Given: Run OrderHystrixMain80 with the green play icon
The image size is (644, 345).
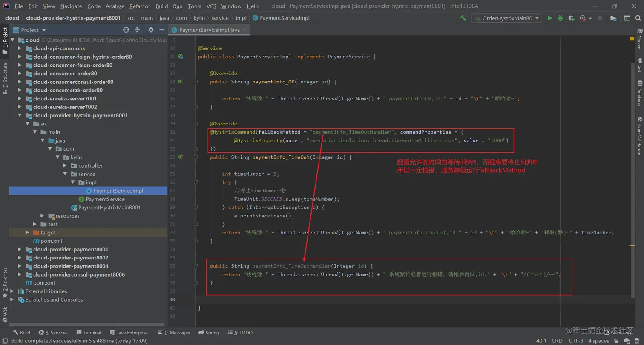Looking at the screenshot, I should point(550,18).
